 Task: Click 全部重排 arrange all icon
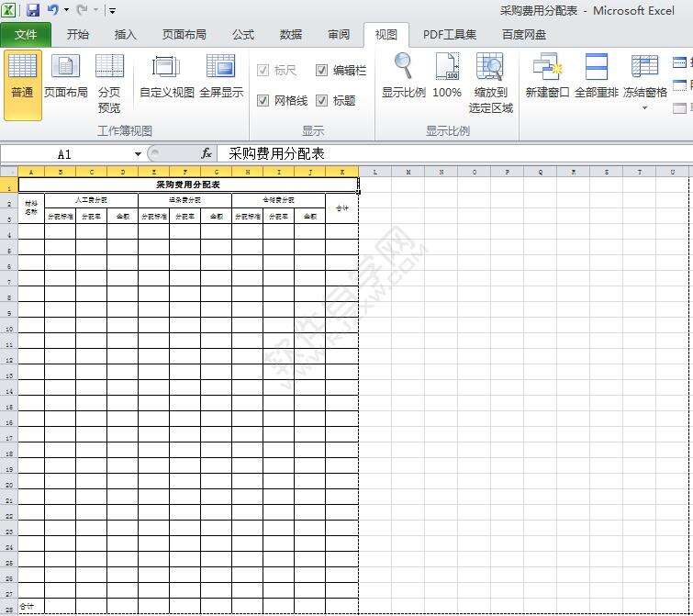click(597, 75)
